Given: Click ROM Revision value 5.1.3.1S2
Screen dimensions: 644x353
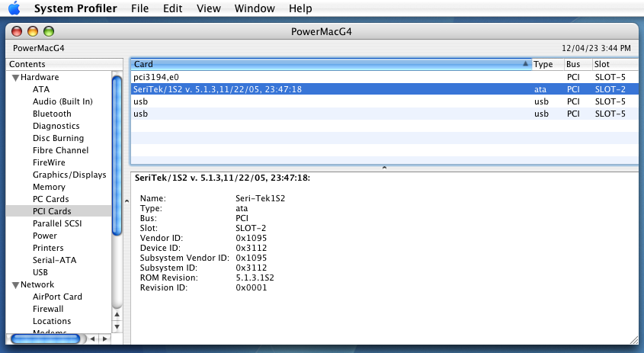Looking at the screenshot, I should [255, 278].
